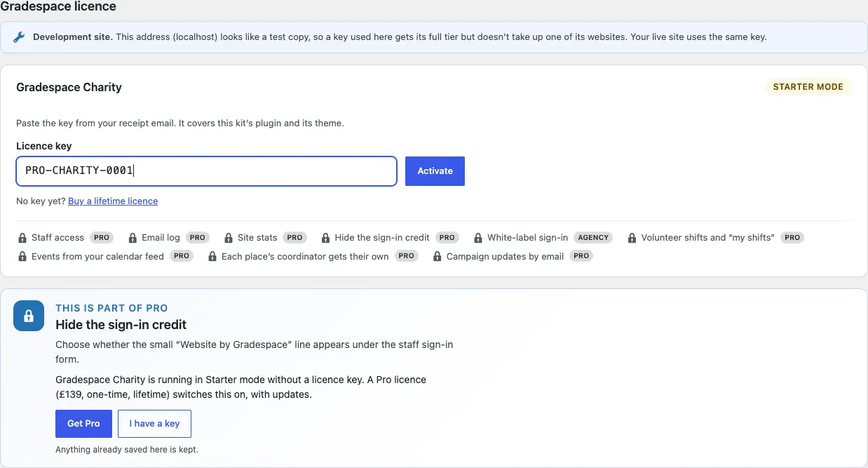Click the lock icon beside the Hide the sign-in credit feature item
The width and height of the screenshot is (868, 468).
pos(326,238)
